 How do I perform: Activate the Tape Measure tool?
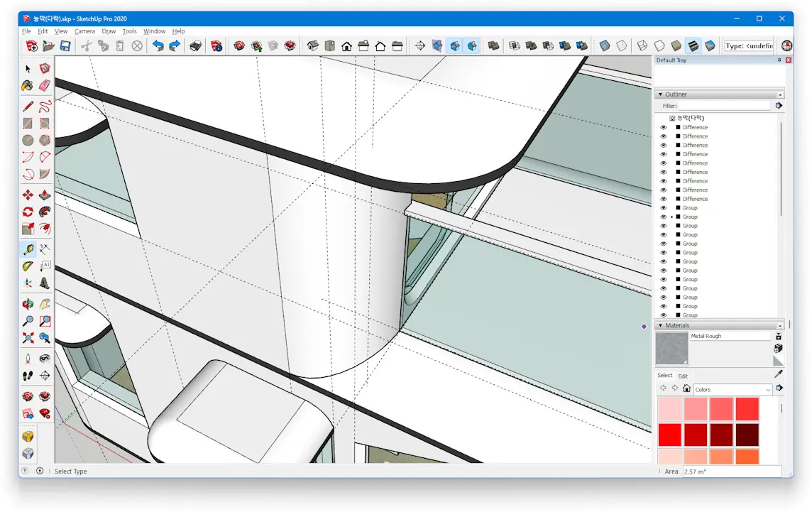[28, 249]
